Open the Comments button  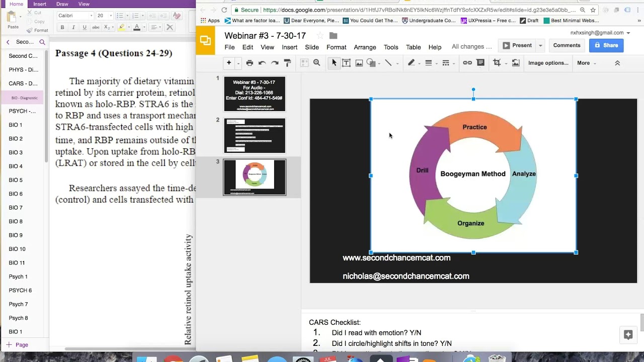567,45
